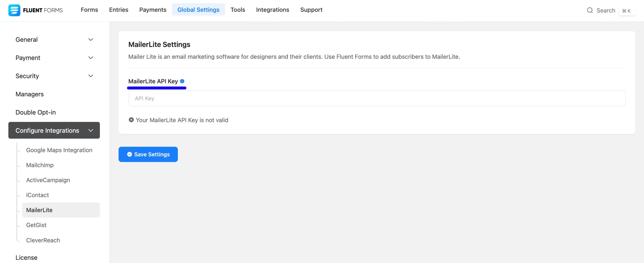The height and width of the screenshot is (263, 644).
Task: Select the MailerLite sidebar item
Action: coord(61,210)
